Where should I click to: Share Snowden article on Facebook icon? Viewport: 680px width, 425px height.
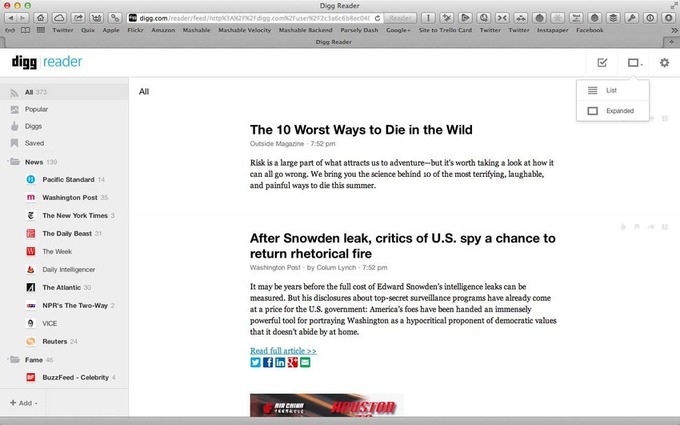point(268,362)
